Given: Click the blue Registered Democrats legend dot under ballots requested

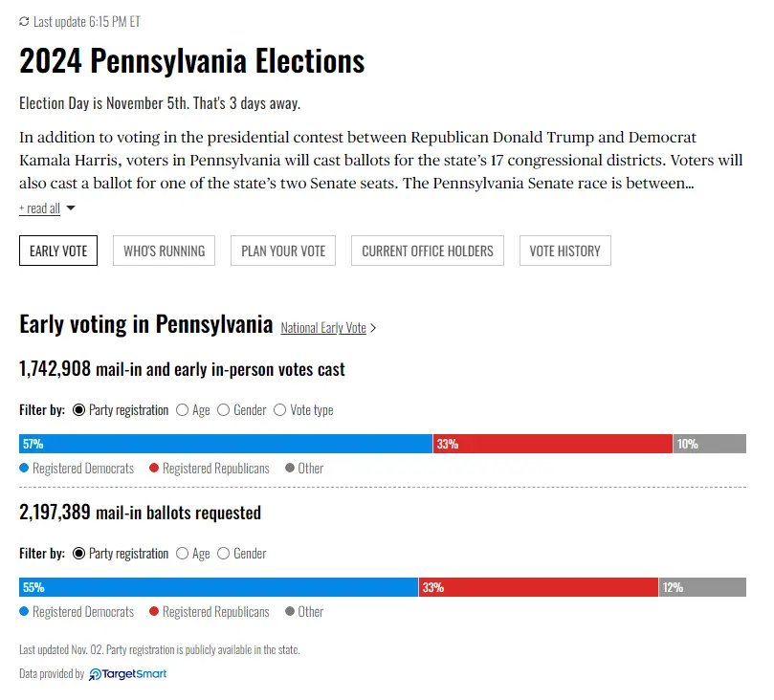Looking at the screenshot, I should click(24, 612).
